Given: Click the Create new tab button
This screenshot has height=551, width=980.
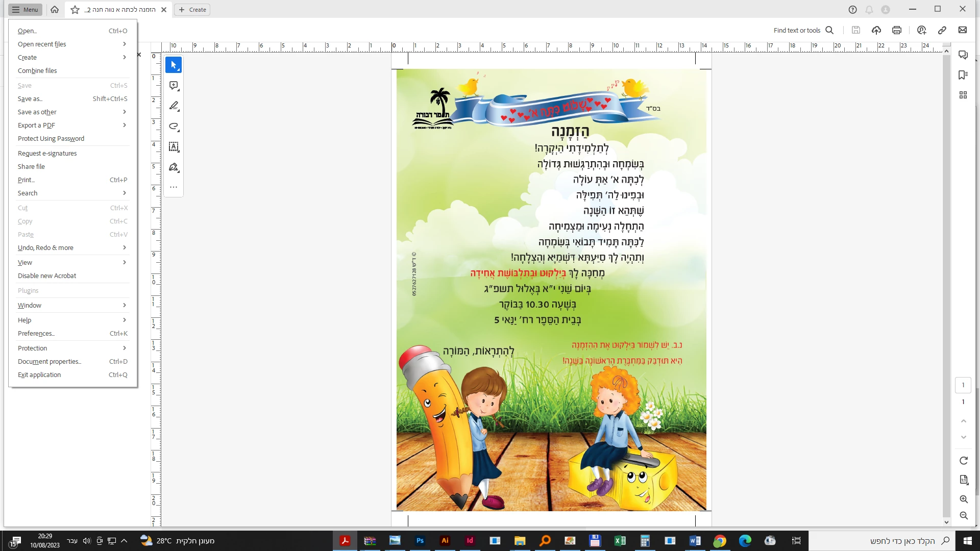Looking at the screenshot, I should click(192, 10).
